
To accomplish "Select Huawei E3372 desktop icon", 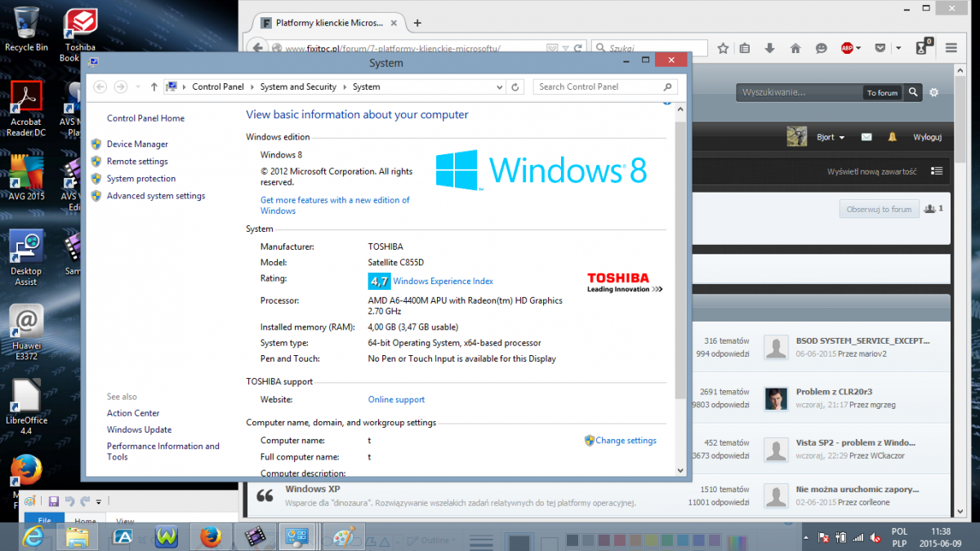I will 26,333.
